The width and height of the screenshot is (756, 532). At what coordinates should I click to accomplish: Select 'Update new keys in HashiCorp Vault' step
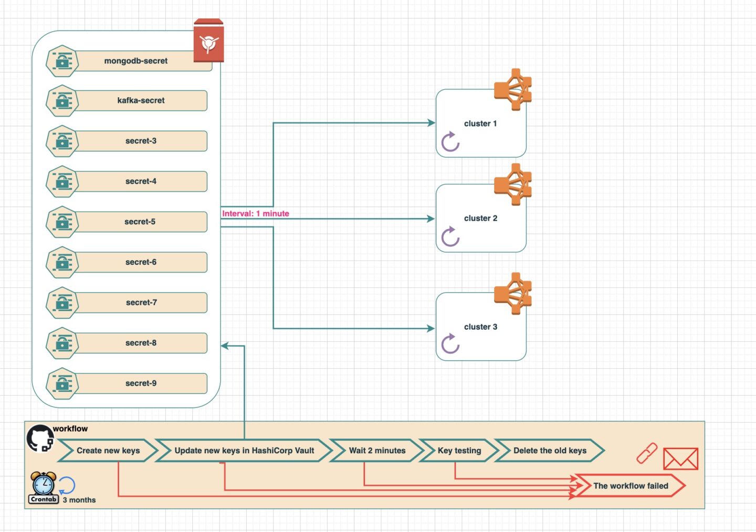point(244,451)
